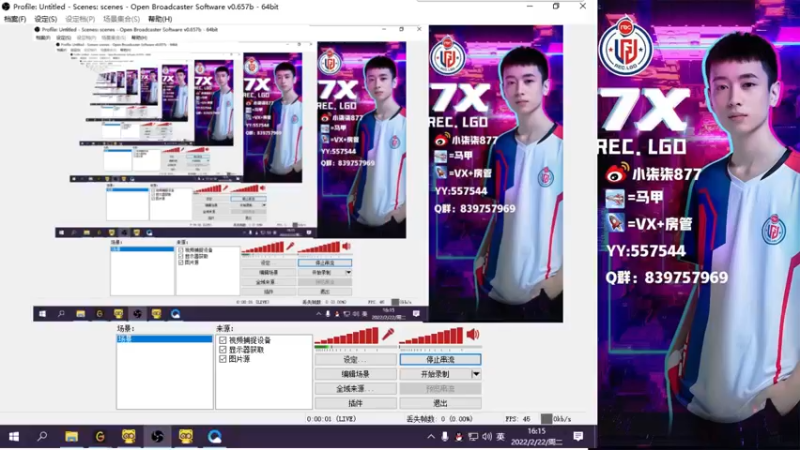Click the 退出 exit button

(440, 403)
